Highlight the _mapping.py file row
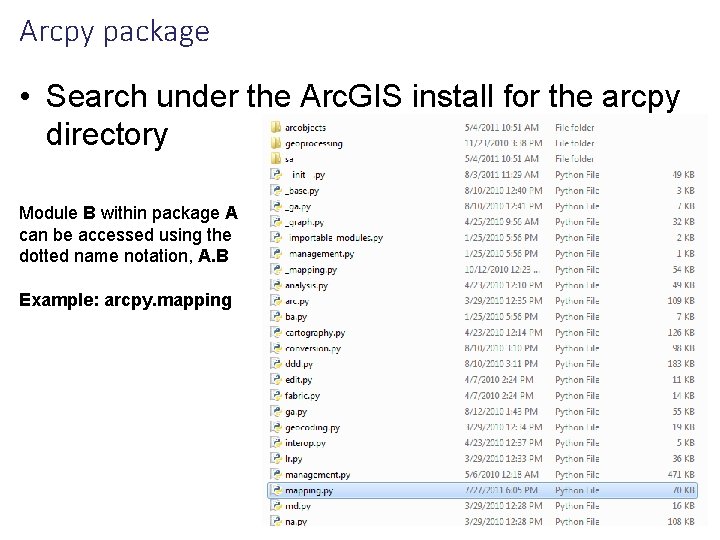The width and height of the screenshot is (720, 540). point(482,270)
